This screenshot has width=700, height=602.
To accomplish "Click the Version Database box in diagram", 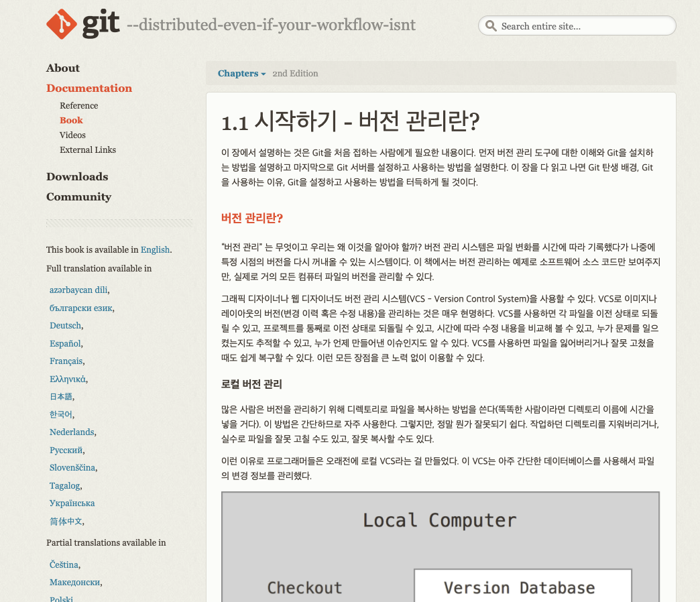I will (x=523, y=585).
